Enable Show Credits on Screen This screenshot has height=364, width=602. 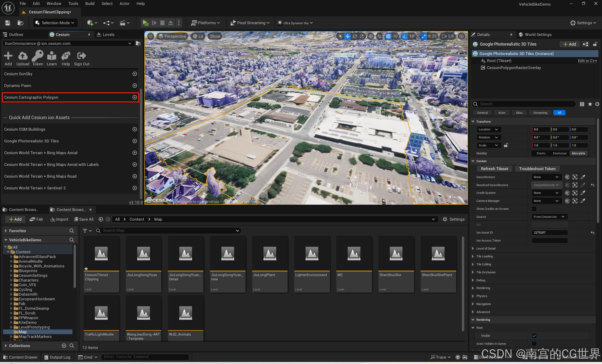(x=535, y=209)
